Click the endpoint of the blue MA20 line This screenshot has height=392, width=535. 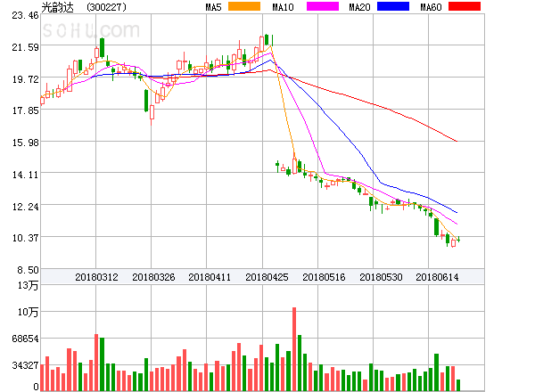pyautogui.click(x=457, y=212)
